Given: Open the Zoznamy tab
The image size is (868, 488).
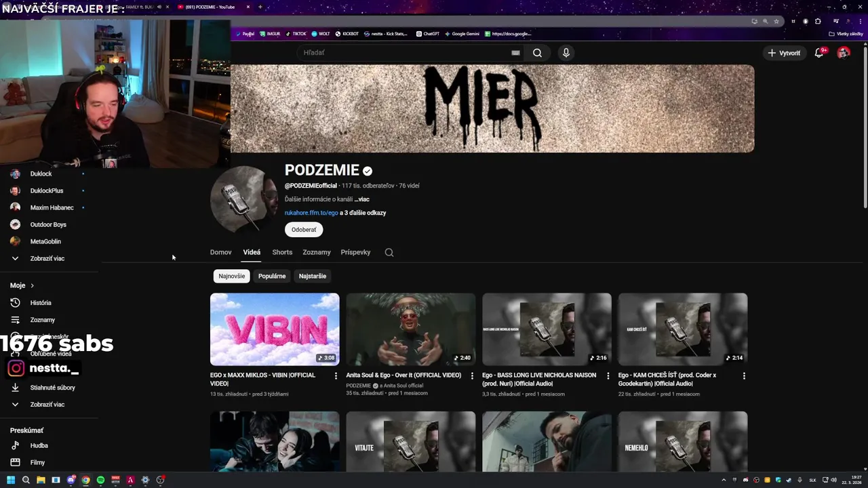Looking at the screenshot, I should tap(317, 252).
